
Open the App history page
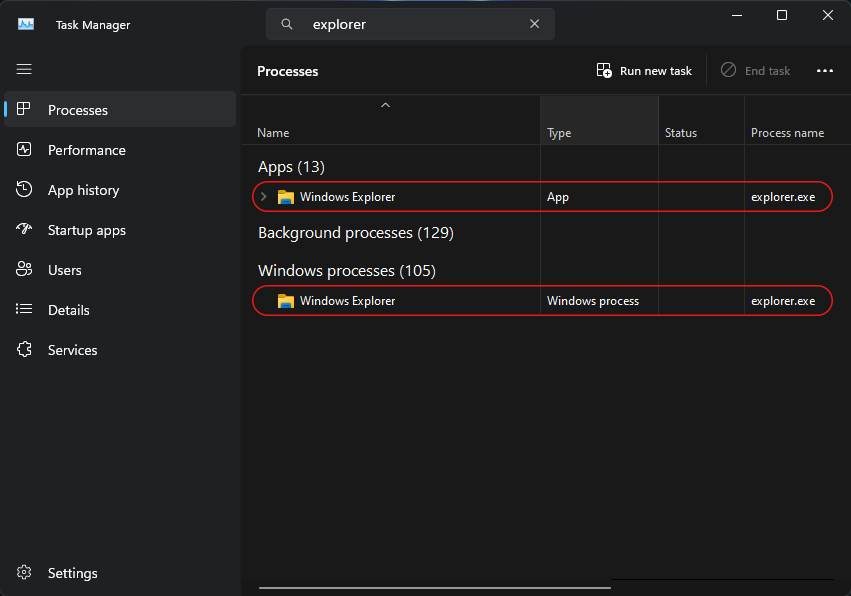click(120, 190)
